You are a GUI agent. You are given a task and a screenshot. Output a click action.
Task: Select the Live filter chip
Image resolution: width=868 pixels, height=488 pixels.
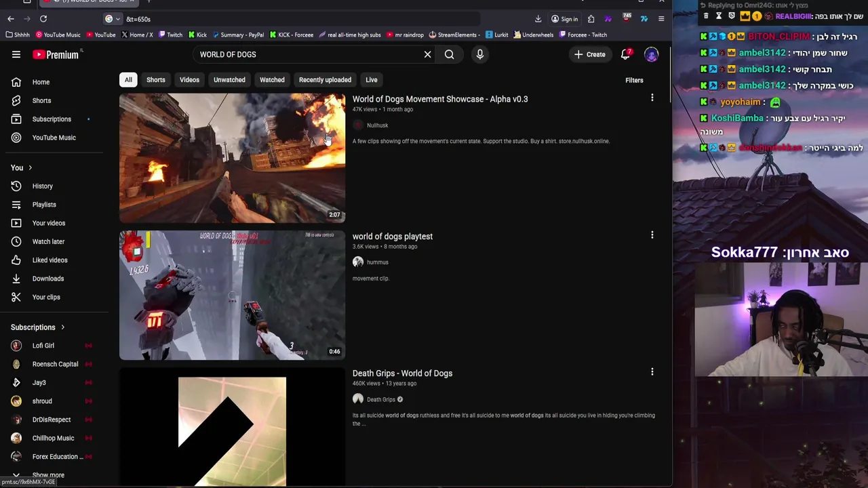pyautogui.click(x=372, y=80)
